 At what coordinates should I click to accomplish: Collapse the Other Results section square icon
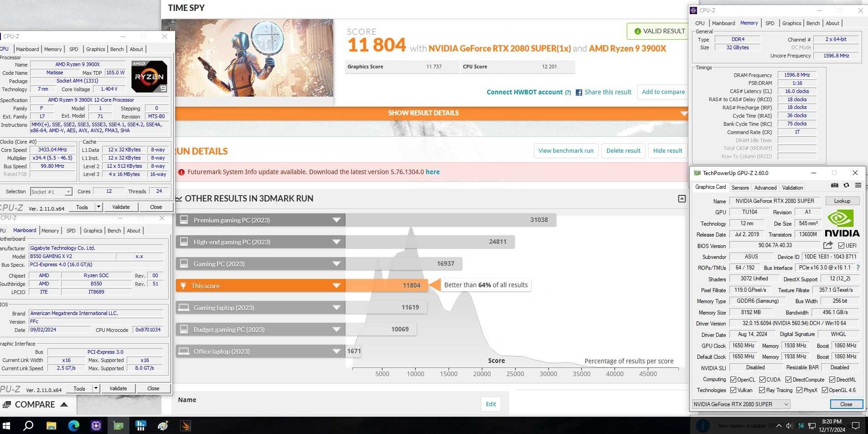point(682,199)
